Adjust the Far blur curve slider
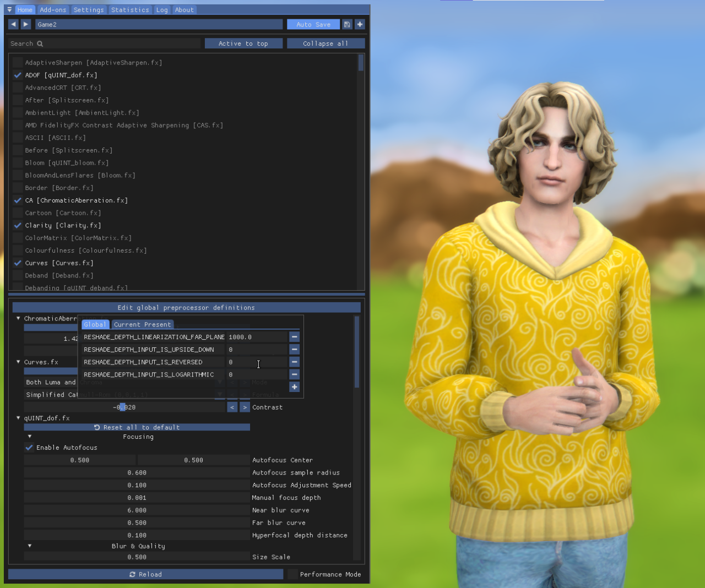Screen dimensions: 705x588 tap(137, 522)
